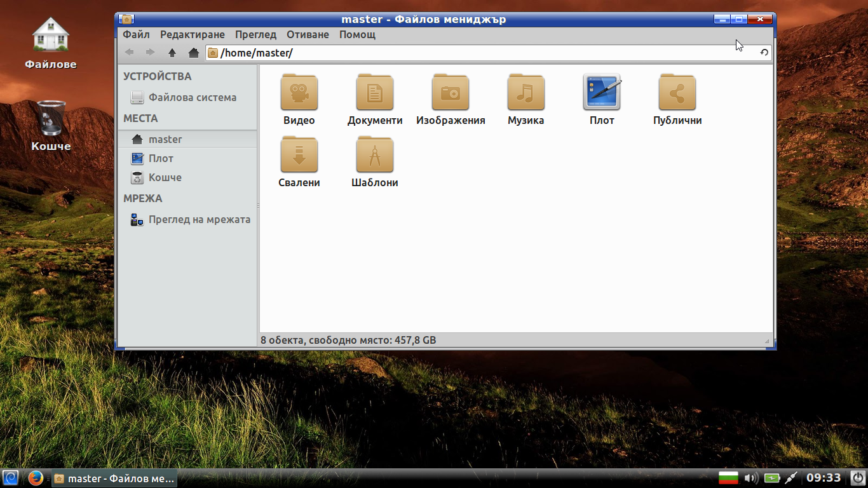This screenshot has height=488, width=868.
Task: Select Кошче trash in the sidebar
Action: click(187, 177)
